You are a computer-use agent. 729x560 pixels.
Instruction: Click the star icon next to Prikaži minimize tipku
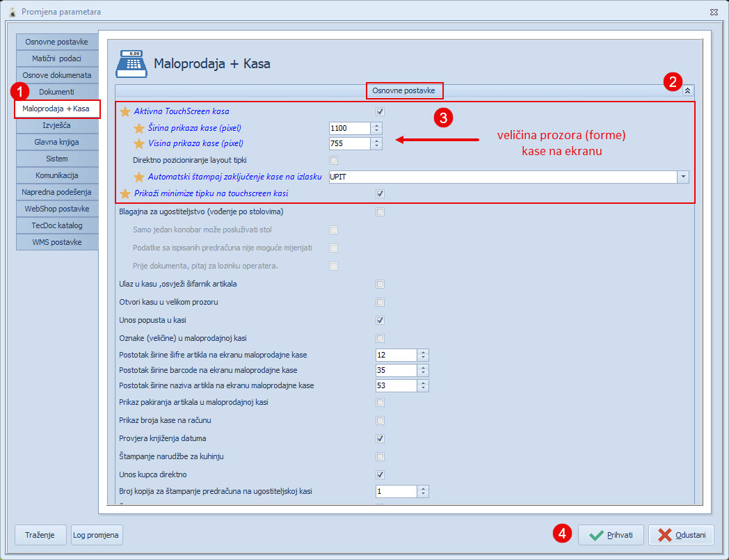[125, 193]
